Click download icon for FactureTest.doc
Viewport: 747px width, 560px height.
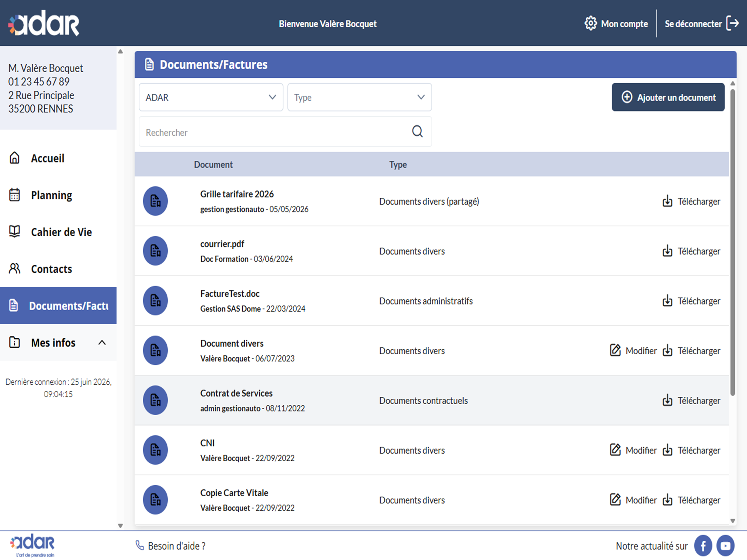pos(667,301)
